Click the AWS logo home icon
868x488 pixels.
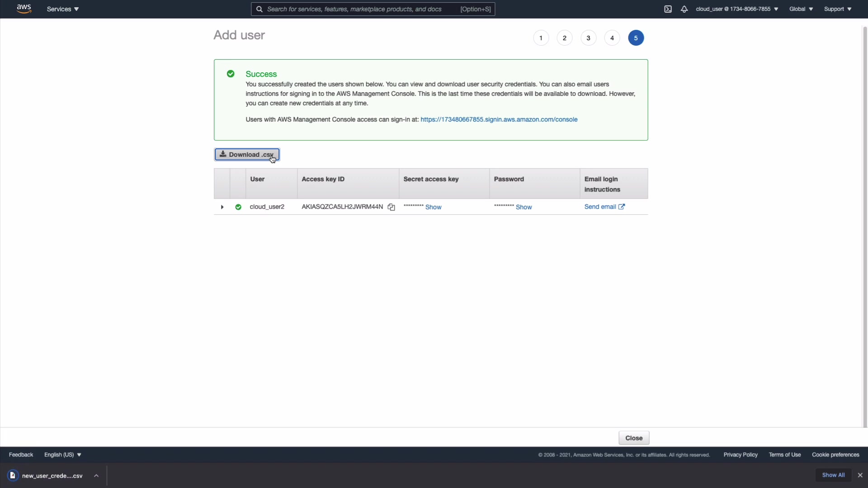(24, 9)
